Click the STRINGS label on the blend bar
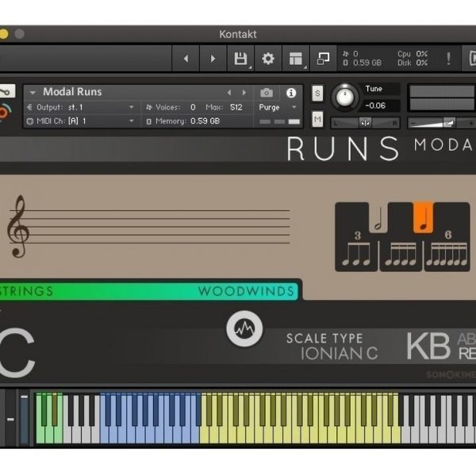 point(27,291)
